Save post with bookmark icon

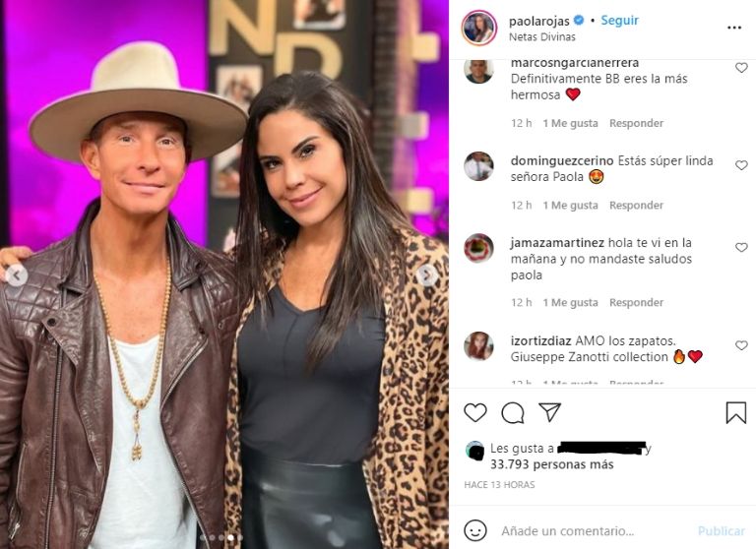pyautogui.click(x=735, y=412)
